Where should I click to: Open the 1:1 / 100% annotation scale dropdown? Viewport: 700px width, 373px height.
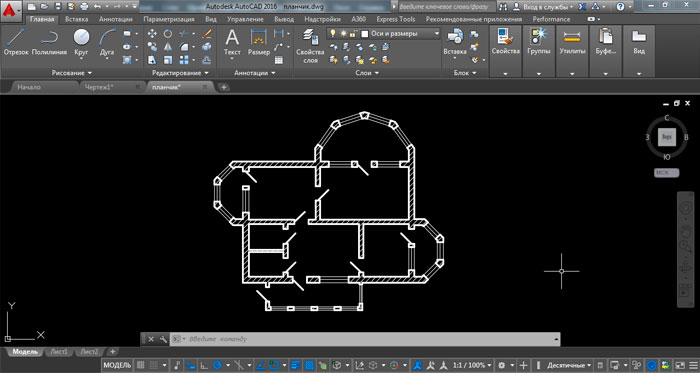472,365
